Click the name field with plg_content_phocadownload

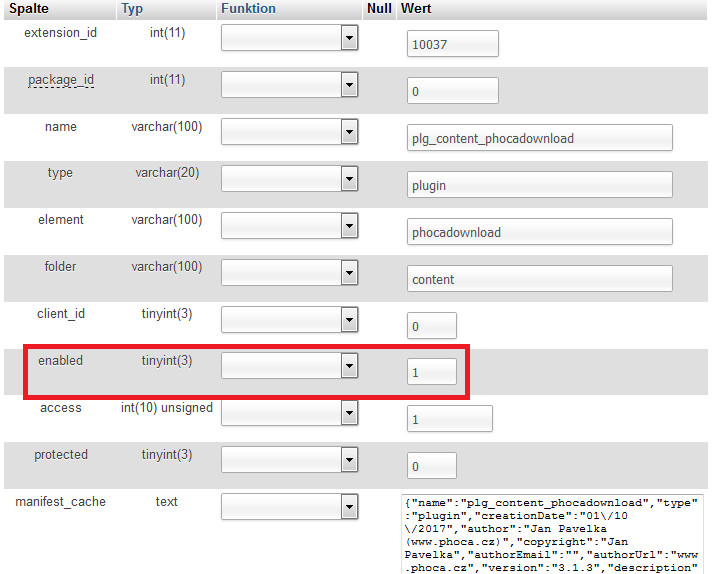tap(539, 138)
